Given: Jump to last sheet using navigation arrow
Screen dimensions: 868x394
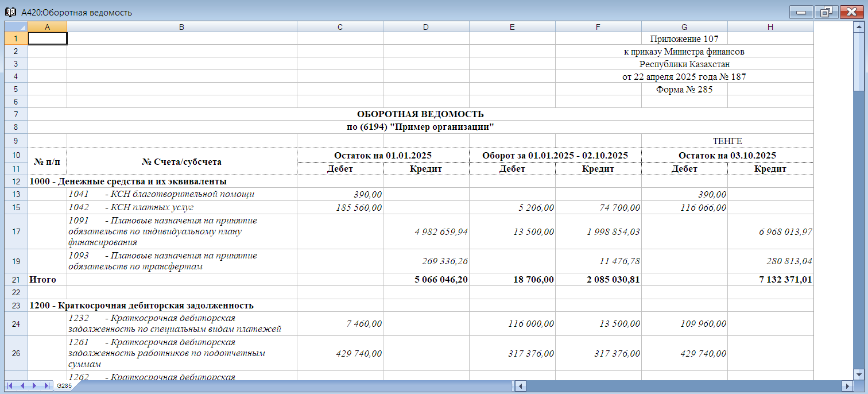Looking at the screenshot, I should point(46,386).
